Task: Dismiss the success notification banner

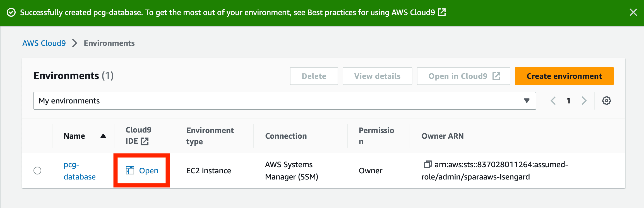Action: (x=633, y=12)
